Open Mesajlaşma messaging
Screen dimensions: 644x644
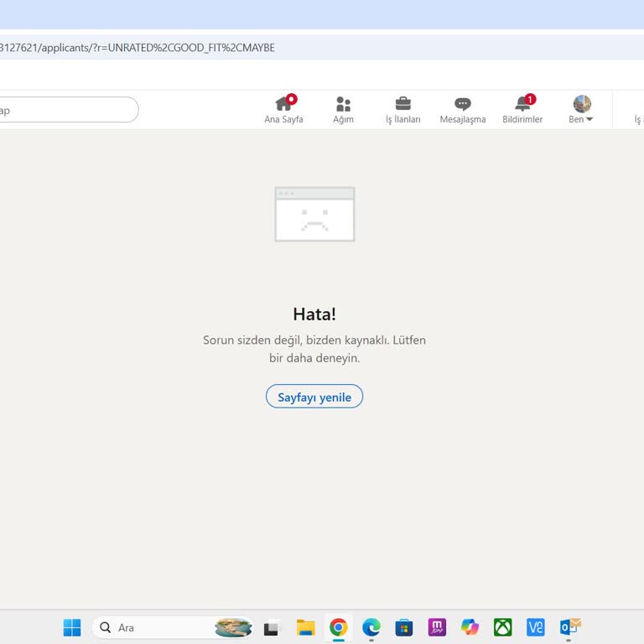(463, 109)
